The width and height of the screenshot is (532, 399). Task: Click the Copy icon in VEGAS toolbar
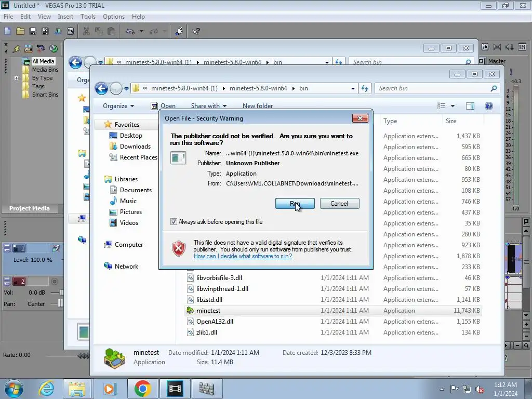(99, 31)
